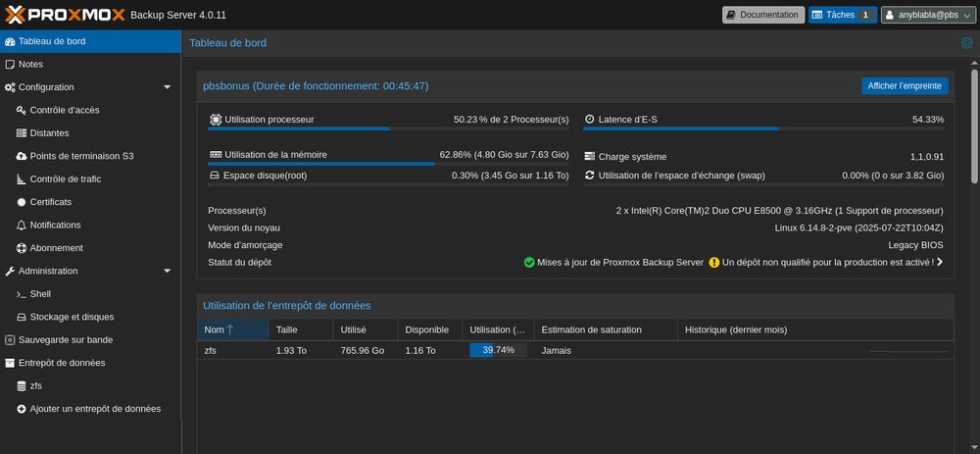Open Contrôle de trafic page

90,179
